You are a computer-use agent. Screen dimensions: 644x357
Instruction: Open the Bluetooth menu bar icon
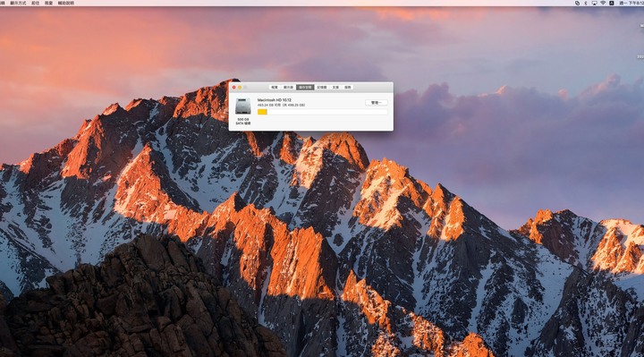coord(586,3)
